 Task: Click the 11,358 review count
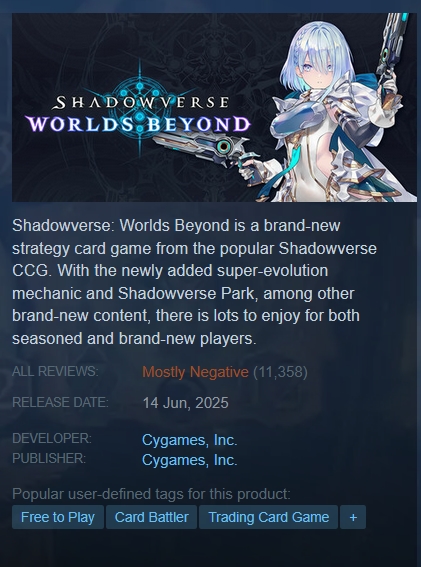tap(280, 372)
